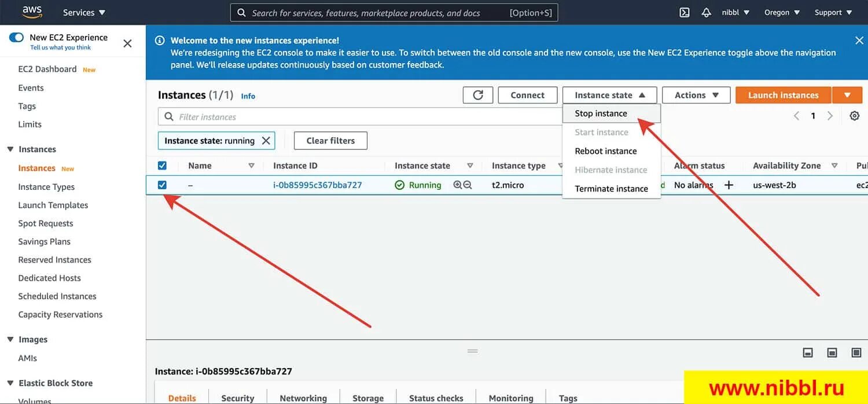Sort by the Name column

(x=251, y=166)
